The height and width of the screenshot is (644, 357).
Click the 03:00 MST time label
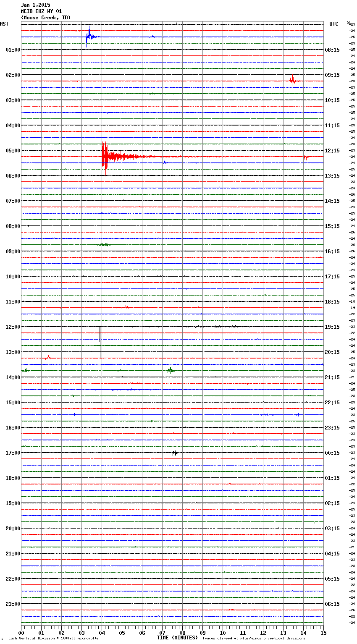[13, 100]
